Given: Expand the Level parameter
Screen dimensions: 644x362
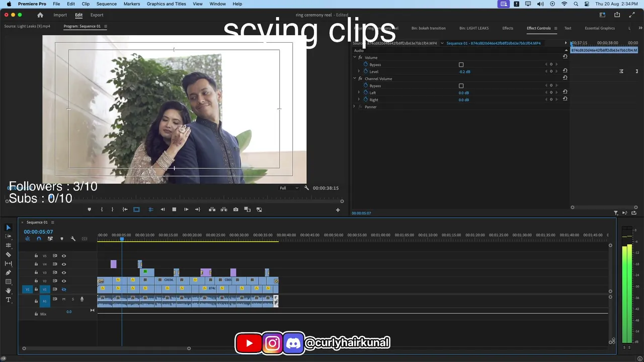Looking at the screenshot, I should 359,71.
